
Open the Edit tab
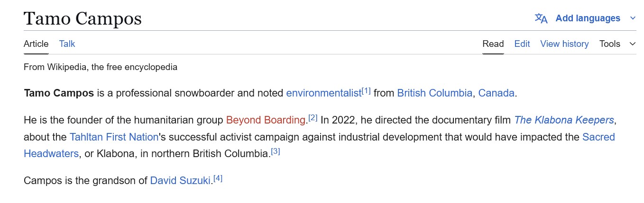(522, 44)
